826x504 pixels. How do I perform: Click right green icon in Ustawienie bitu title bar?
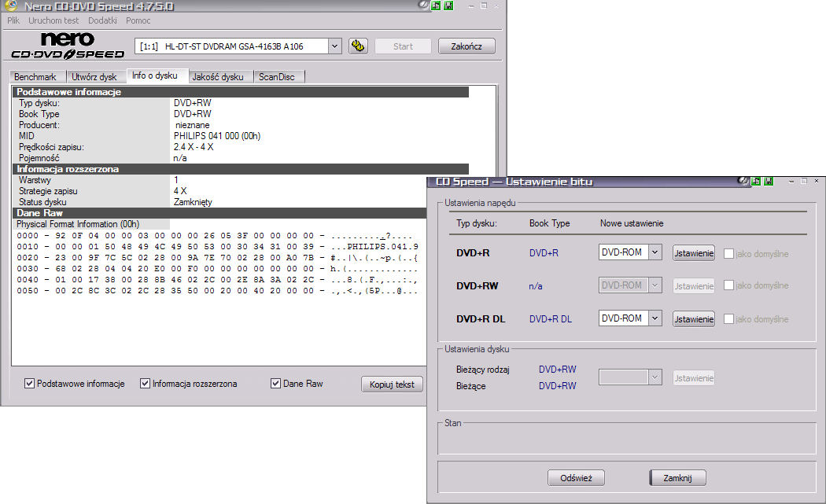click(x=769, y=181)
